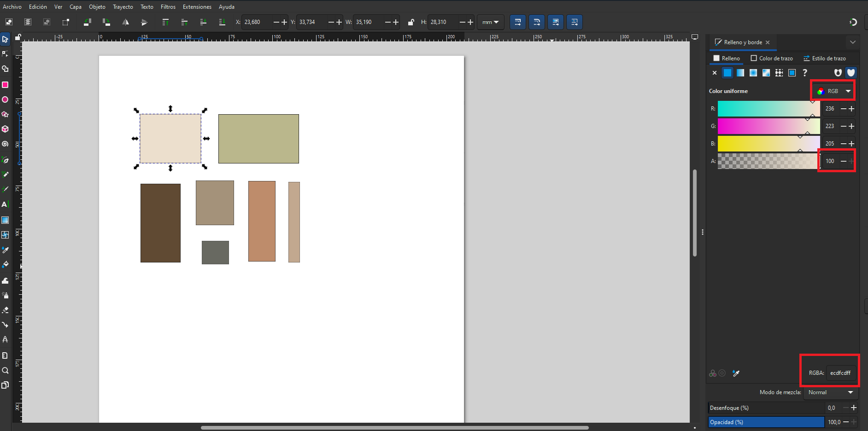Click the color picker eyedropper in fill panel

point(736,373)
